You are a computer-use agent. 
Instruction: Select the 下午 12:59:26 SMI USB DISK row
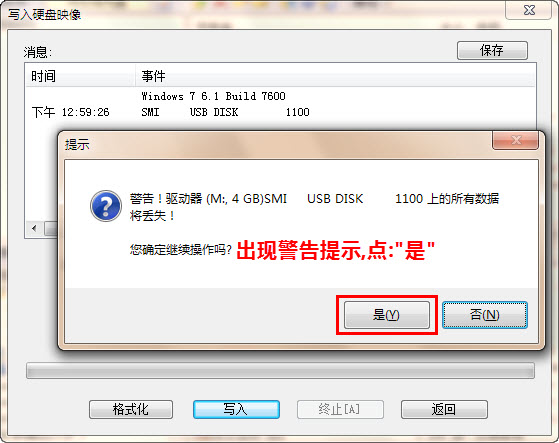[x=281, y=112]
